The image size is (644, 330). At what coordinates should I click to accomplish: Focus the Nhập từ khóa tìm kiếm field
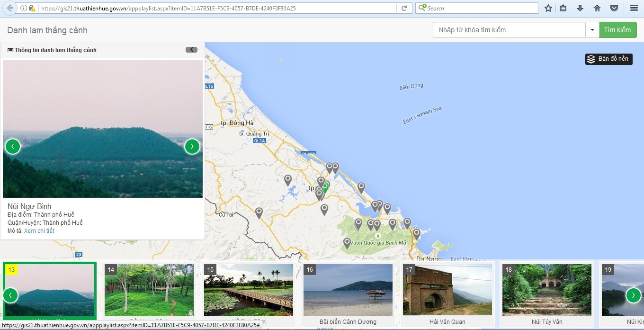point(509,30)
